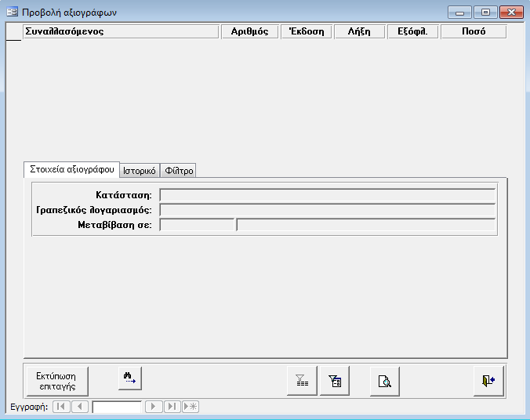Open print preview magnifier icon
Viewport: 530px width, 420px height.
pyautogui.click(x=385, y=381)
